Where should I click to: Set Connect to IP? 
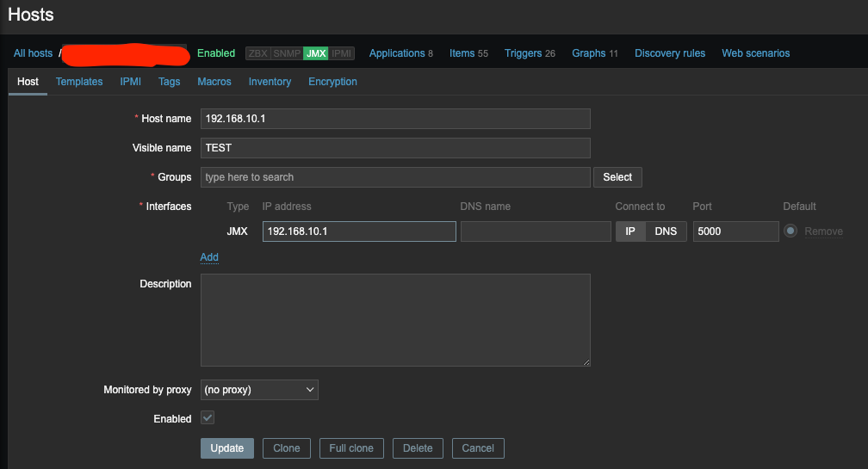(630, 231)
